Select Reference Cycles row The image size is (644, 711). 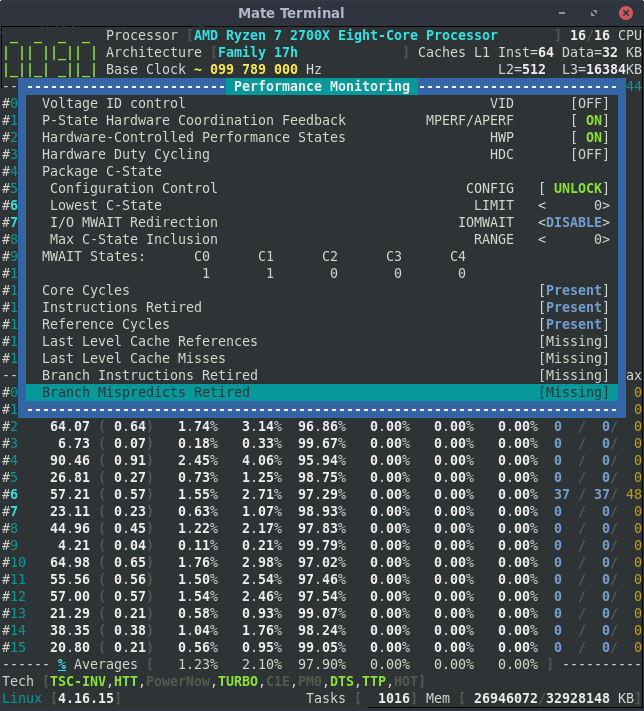322,325
